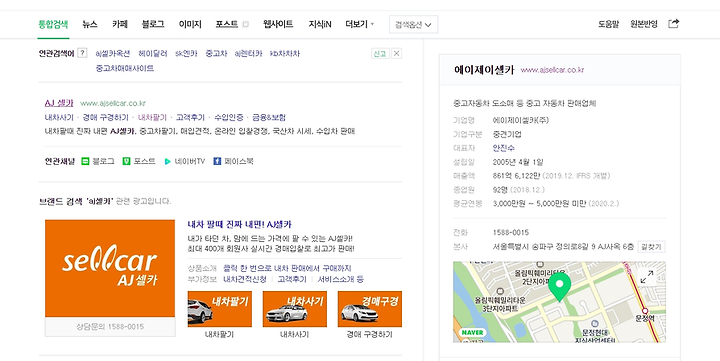Search related term aj셀카옥션
Image resolution: width=720 pixels, height=361 pixels.
pyautogui.click(x=112, y=53)
